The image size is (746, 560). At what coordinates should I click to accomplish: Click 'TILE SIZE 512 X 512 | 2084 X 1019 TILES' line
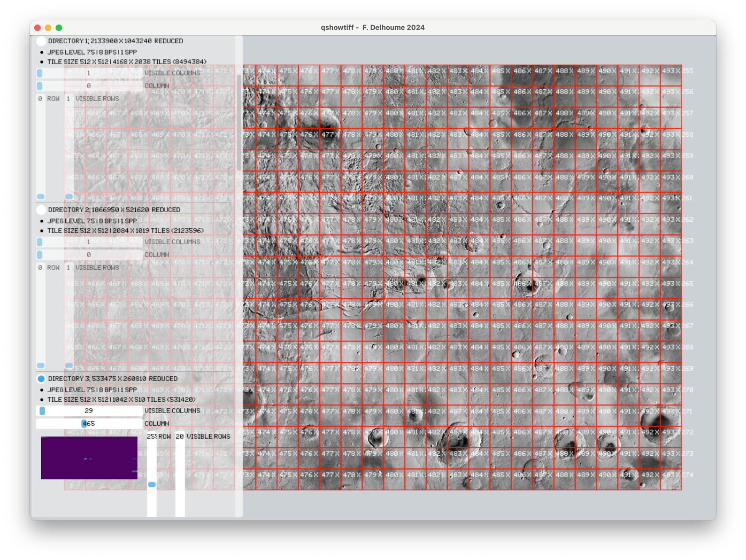(x=126, y=231)
